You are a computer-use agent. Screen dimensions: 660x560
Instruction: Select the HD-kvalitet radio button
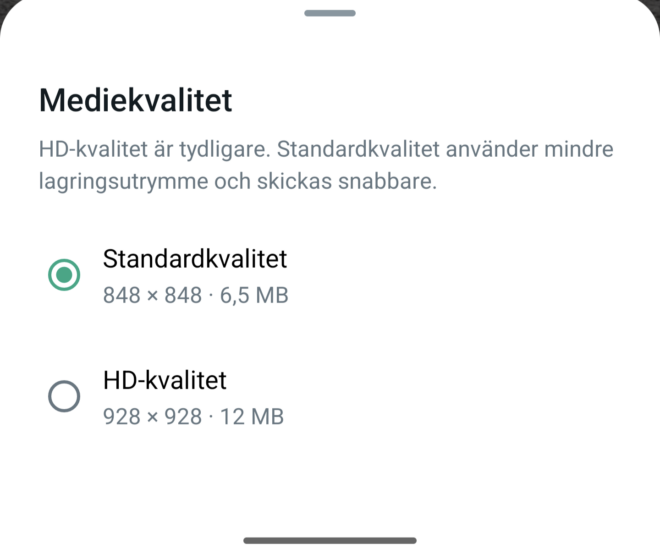pos(64,397)
